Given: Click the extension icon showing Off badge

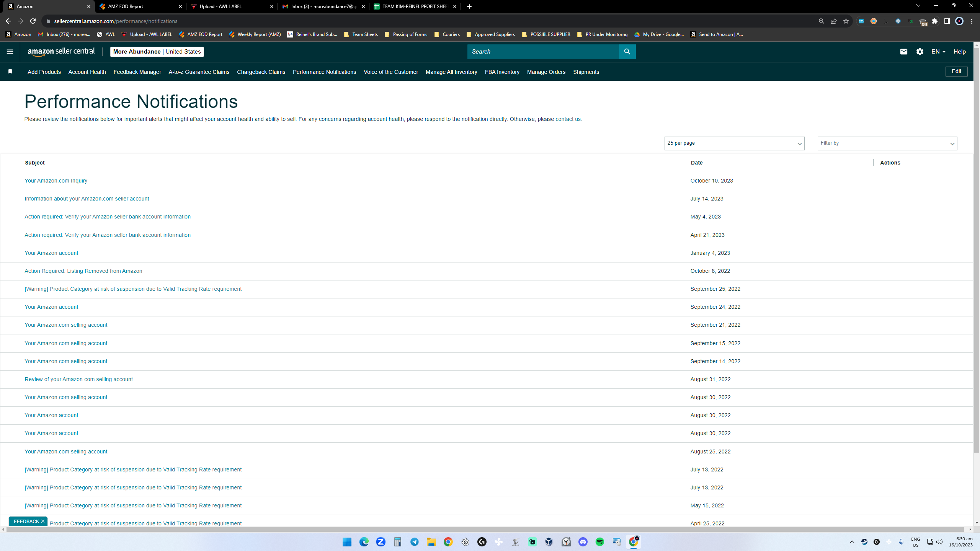Looking at the screenshot, I should [923, 22].
